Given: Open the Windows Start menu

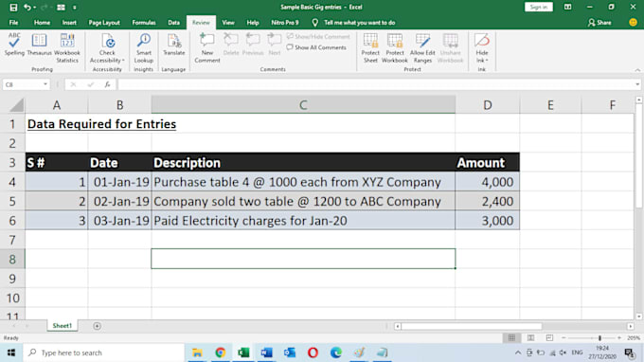Looking at the screenshot, I should click(11, 353).
